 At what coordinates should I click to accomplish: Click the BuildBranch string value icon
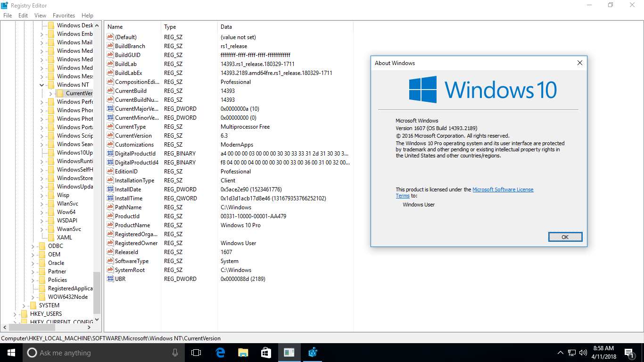pyautogui.click(x=111, y=46)
